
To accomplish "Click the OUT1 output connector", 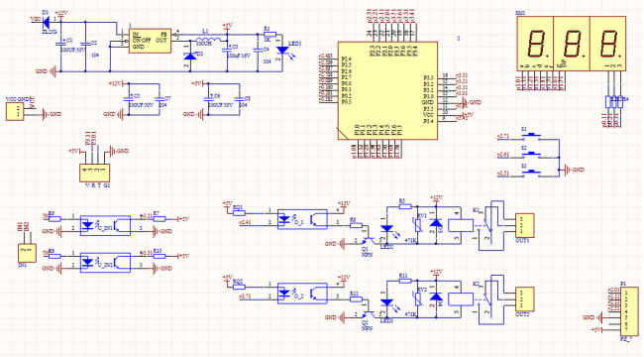I will 525,225.
